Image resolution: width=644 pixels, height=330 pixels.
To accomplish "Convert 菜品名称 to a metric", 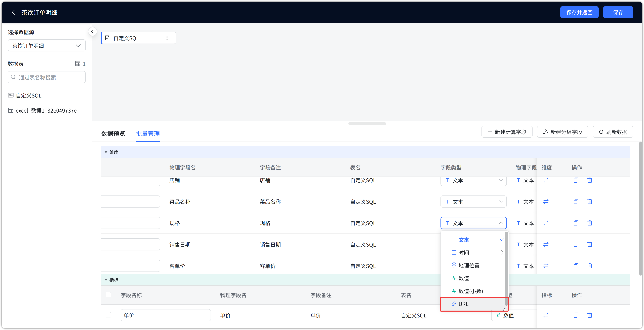I will click(546, 201).
